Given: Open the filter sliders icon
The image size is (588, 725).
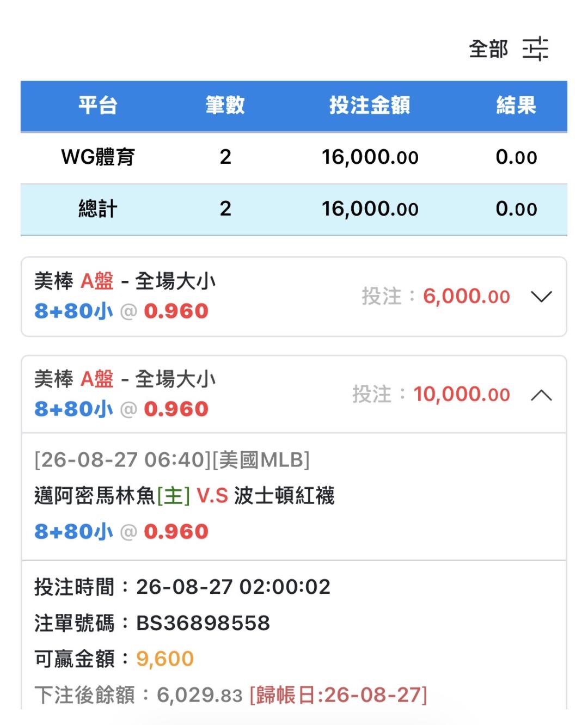Looking at the screenshot, I should [535, 49].
